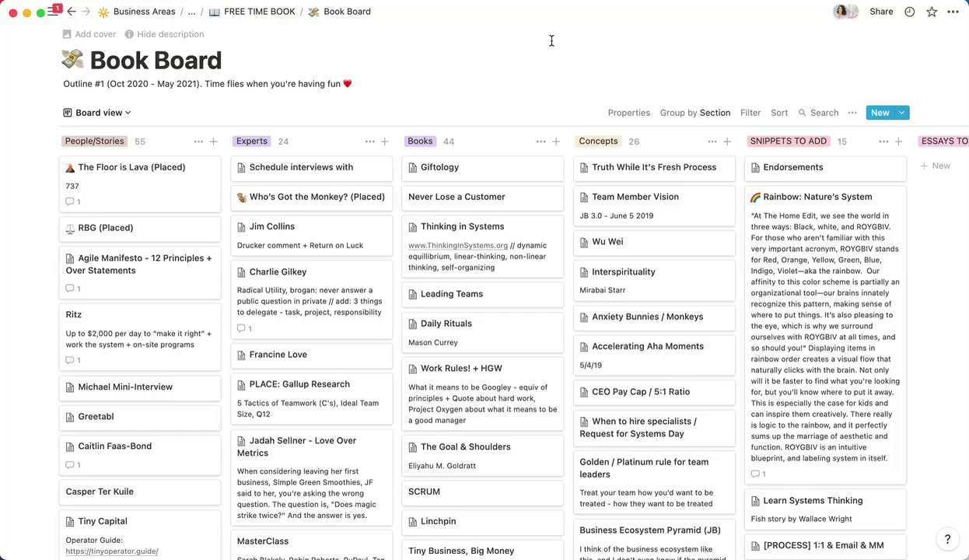Image resolution: width=969 pixels, height=560 pixels.
Task: Click the Concepts group label
Action: pos(598,142)
